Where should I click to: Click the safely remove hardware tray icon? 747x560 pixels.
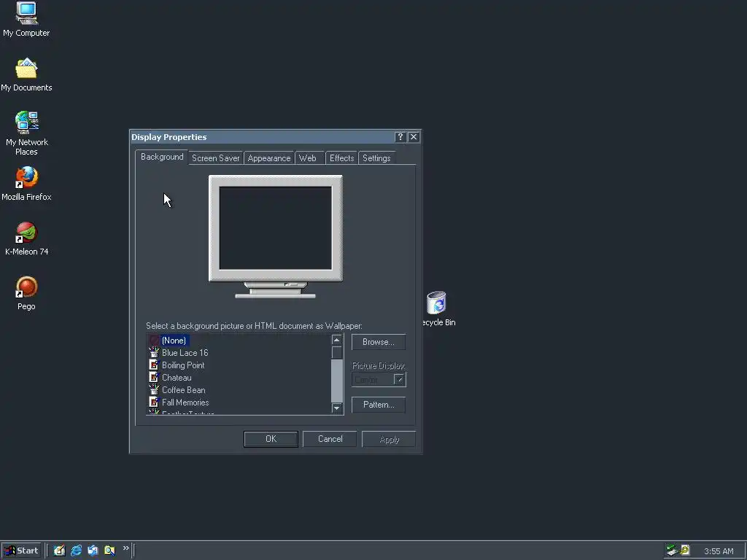[672, 551]
